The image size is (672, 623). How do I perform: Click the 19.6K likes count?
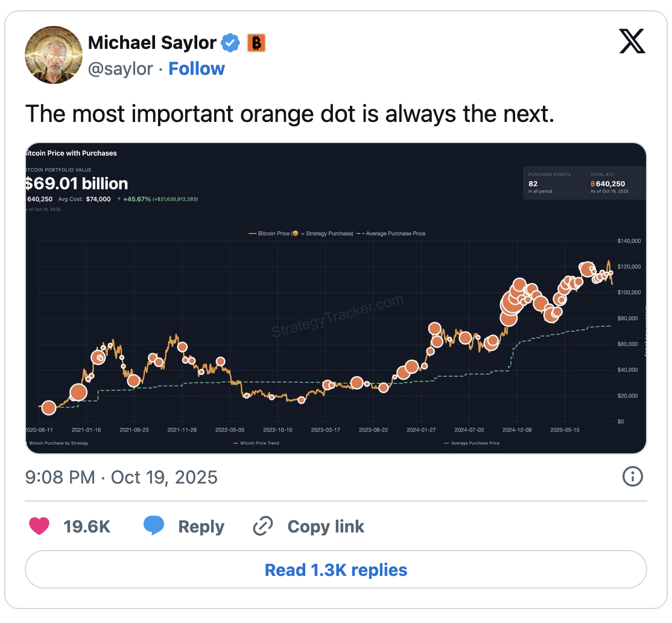click(x=87, y=526)
